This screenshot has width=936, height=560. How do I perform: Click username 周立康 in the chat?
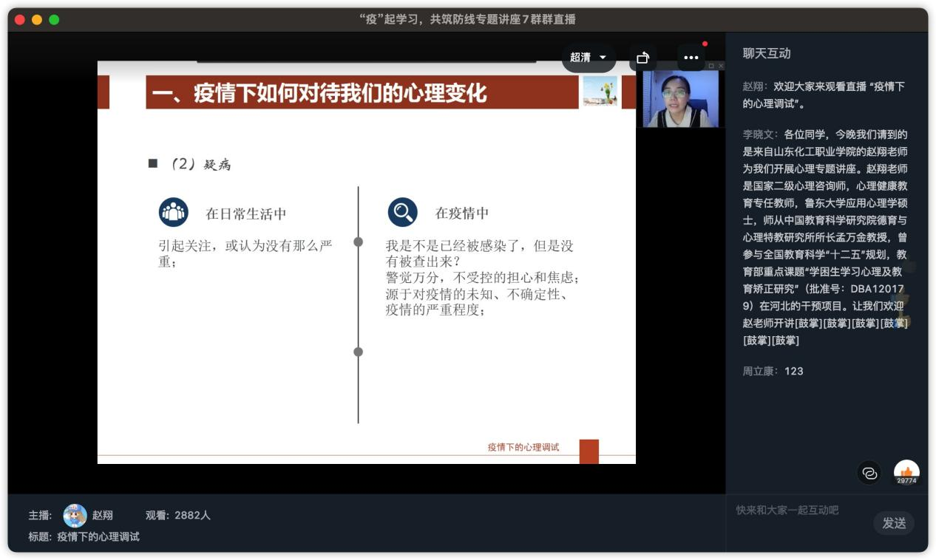[x=759, y=371]
